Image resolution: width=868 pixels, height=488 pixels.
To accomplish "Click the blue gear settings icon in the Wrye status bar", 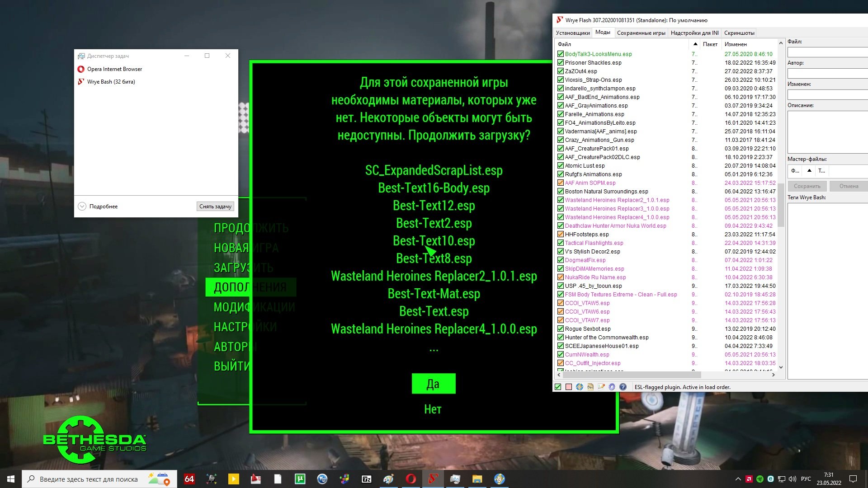I will [x=612, y=387].
